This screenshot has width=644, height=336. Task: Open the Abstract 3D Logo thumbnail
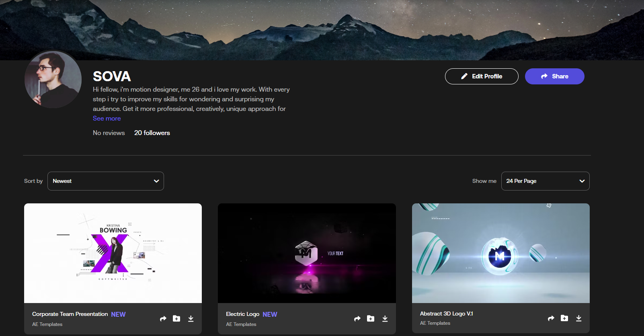pyautogui.click(x=500, y=253)
